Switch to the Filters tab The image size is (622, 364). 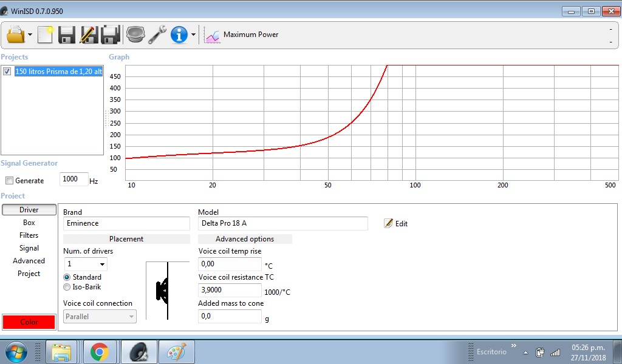[x=29, y=235]
